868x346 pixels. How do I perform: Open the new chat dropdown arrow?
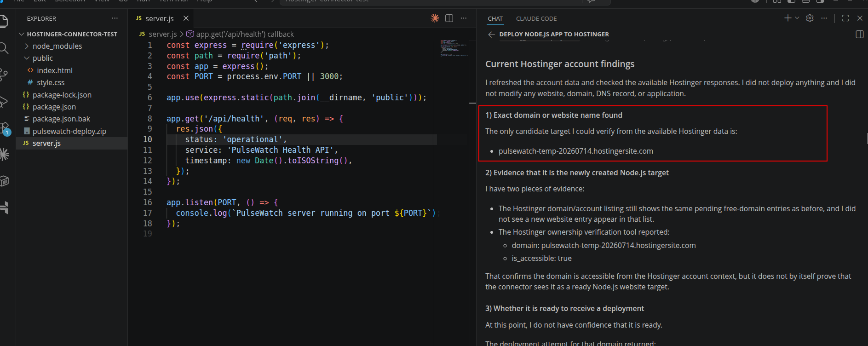(x=797, y=18)
